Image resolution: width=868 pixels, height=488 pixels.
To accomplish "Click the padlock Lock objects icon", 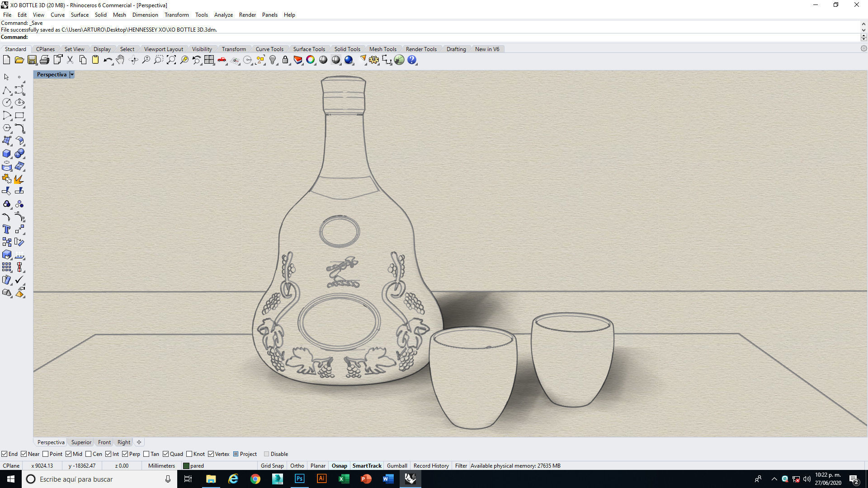I will (x=285, y=60).
